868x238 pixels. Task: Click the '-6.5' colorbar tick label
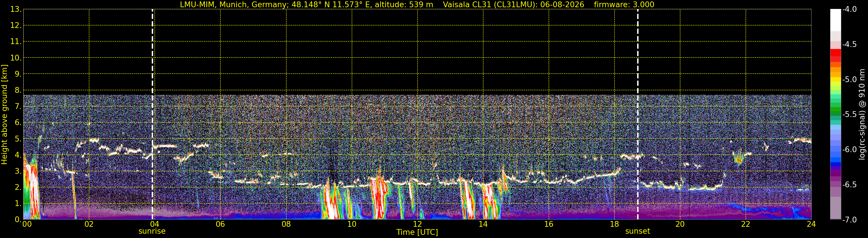850,185
